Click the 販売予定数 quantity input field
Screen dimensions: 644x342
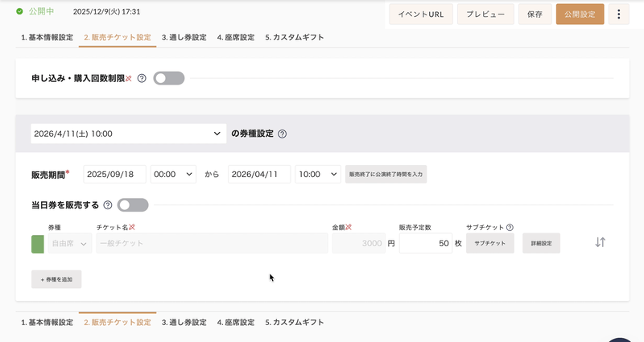tap(425, 243)
